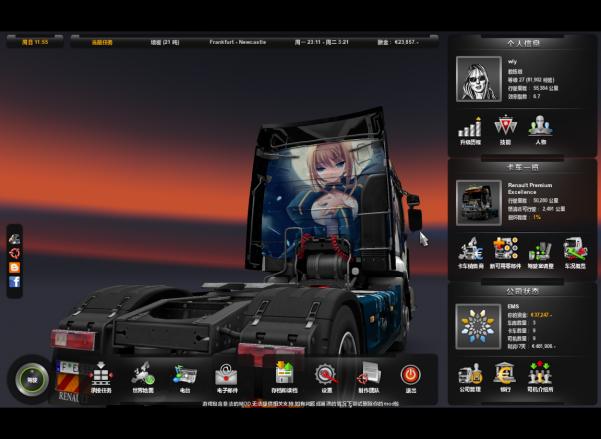Click the orange truck damage '1%' value
Screen dimensions: 601x439
[537, 217]
